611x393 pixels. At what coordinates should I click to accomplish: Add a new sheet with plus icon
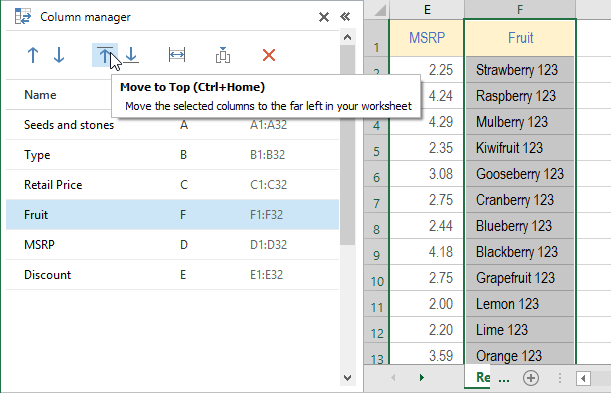pyautogui.click(x=531, y=378)
